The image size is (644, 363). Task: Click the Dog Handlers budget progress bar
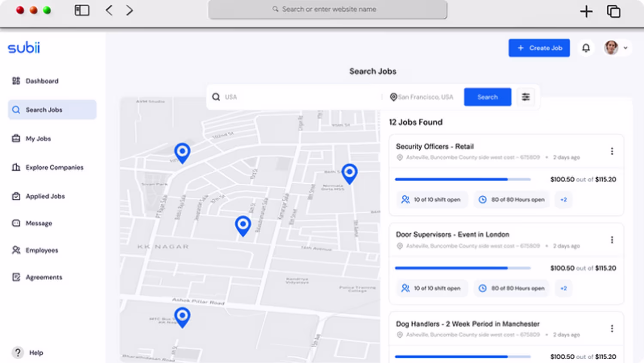pyautogui.click(x=463, y=357)
